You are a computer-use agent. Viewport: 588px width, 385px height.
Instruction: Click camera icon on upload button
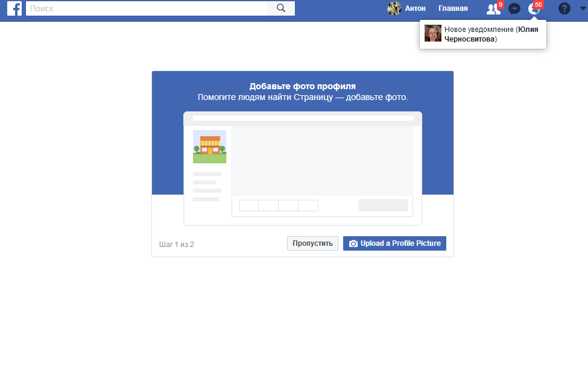(x=353, y=243)
